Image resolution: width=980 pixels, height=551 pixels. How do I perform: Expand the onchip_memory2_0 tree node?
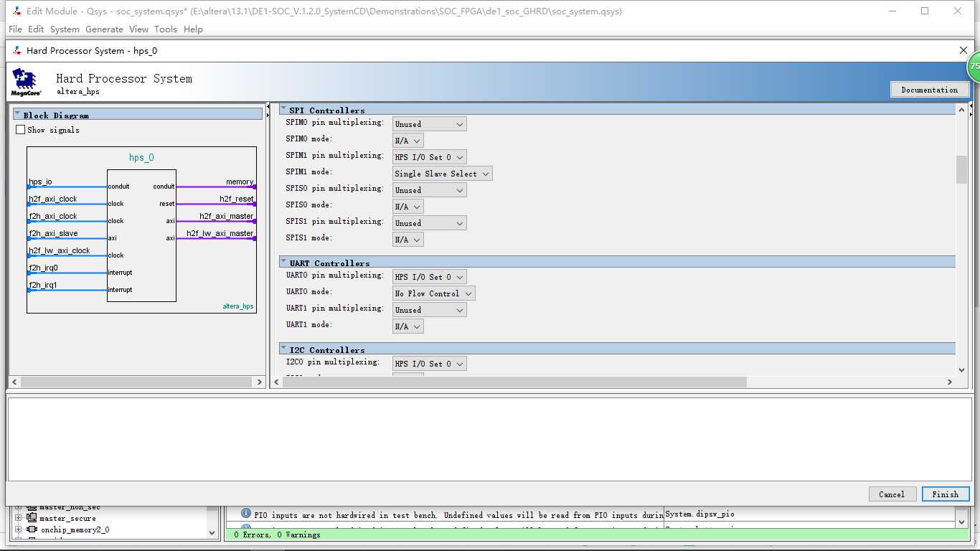pyautogui.click(x=18, y=529)
